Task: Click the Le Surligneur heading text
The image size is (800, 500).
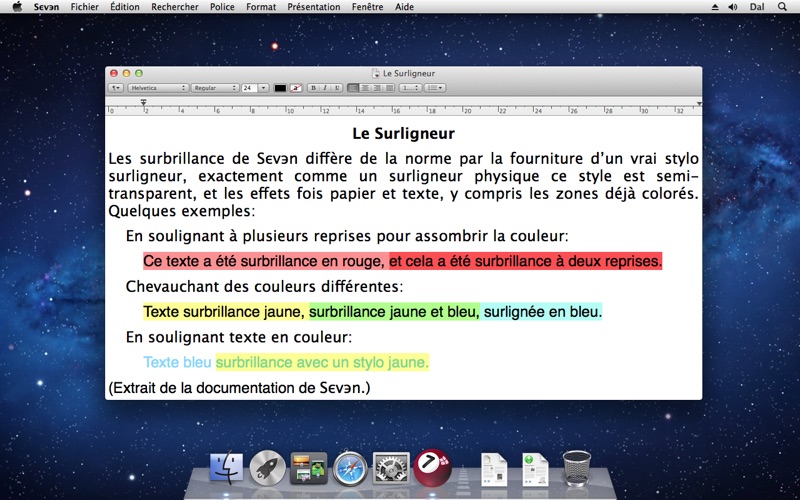Action: (x=404, y=134)
